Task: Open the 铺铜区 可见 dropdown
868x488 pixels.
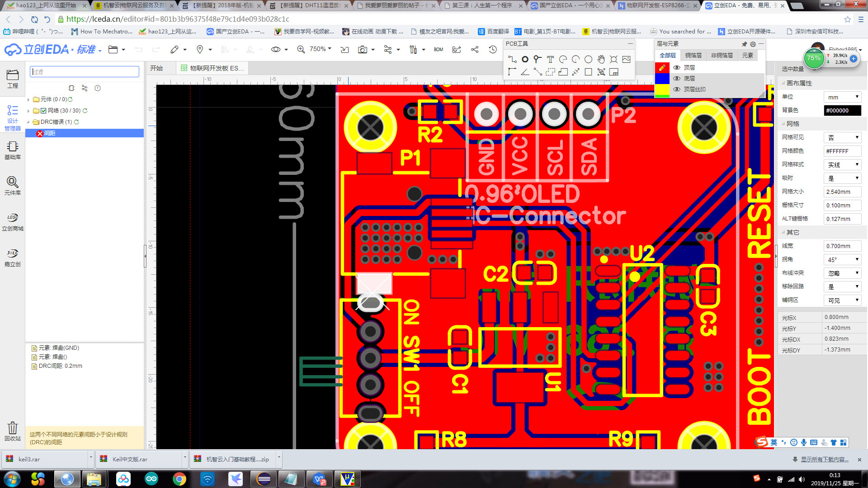Action: click(x=842, y=300)
